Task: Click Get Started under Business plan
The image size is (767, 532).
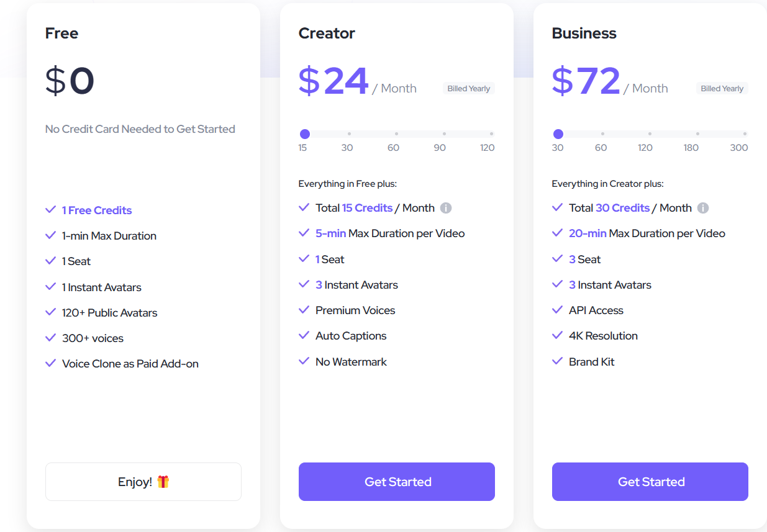Action: pyautogui.click(x=650, y=482)
